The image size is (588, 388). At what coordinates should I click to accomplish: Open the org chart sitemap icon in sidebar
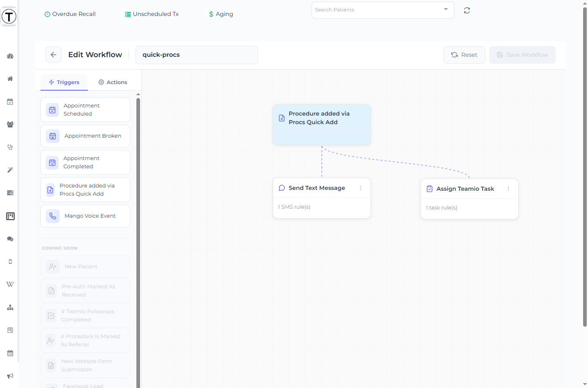pos(10,308)
